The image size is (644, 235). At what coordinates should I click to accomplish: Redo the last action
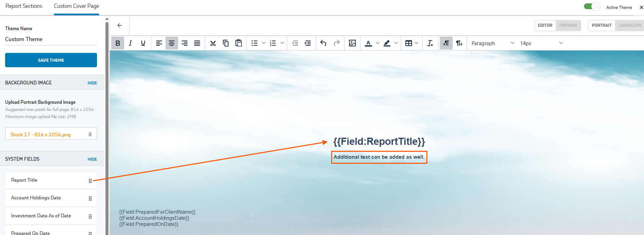point(336,43)
